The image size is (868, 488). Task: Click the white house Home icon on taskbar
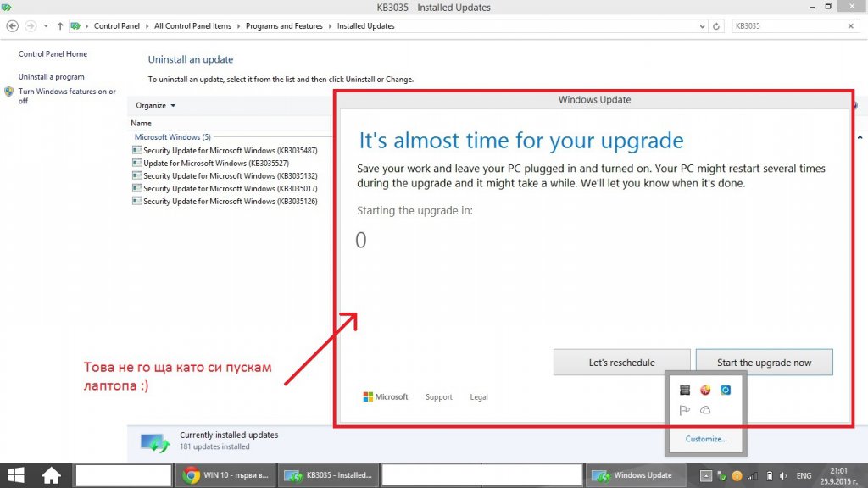pos(51,475)
